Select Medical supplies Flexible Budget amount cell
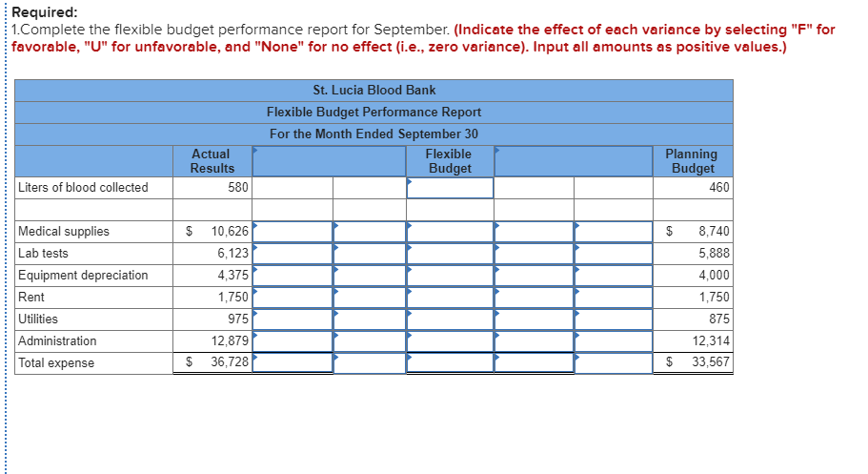This screenshot has height=474, width=868. point(450,232)
